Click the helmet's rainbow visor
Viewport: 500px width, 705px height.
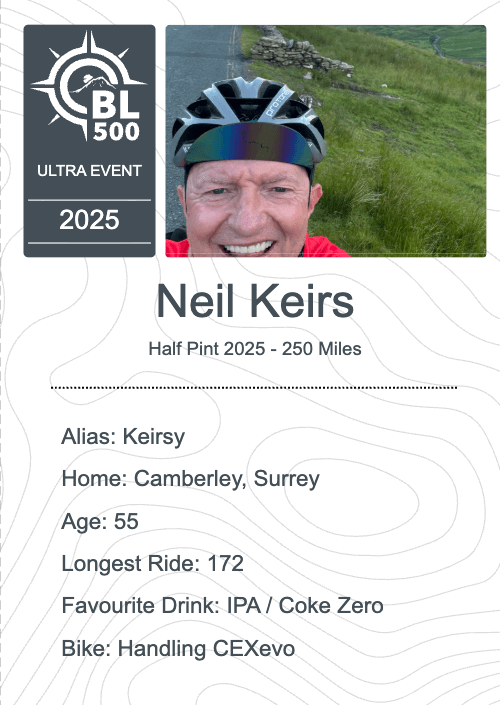(x=249, y=145)
